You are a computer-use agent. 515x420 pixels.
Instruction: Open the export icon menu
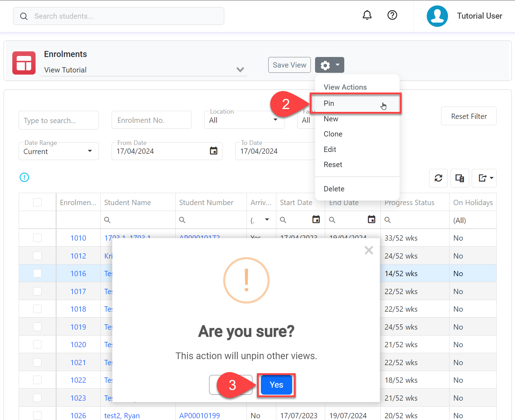484,178
